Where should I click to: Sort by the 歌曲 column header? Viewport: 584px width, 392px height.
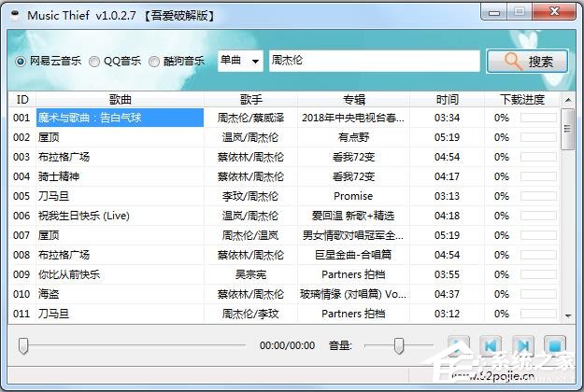[x=120, y=99]
